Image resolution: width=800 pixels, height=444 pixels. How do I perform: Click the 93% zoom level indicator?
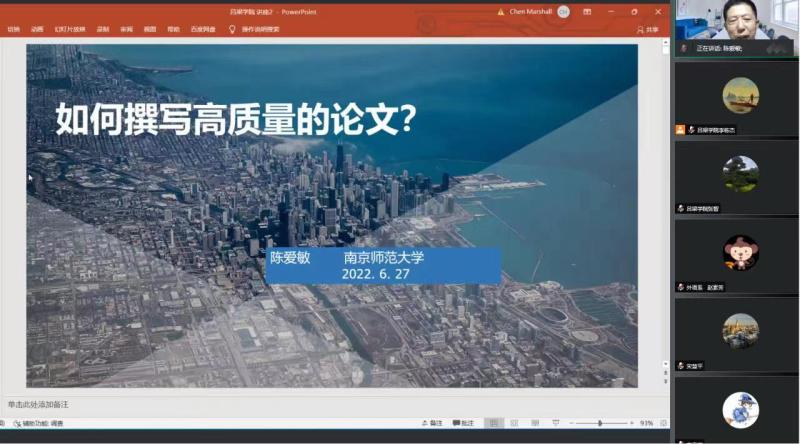(646, 423)
